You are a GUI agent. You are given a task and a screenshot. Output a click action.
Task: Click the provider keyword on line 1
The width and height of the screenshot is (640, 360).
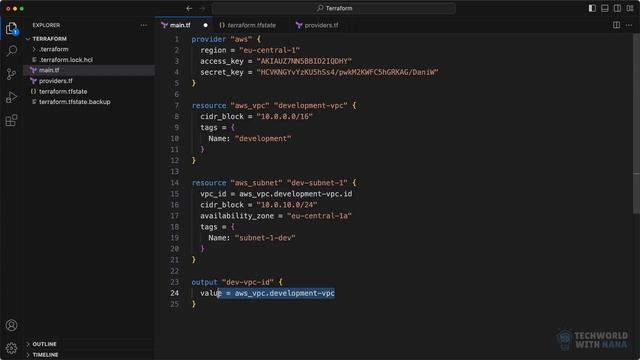pyautogui.click(x=209, y=39)
